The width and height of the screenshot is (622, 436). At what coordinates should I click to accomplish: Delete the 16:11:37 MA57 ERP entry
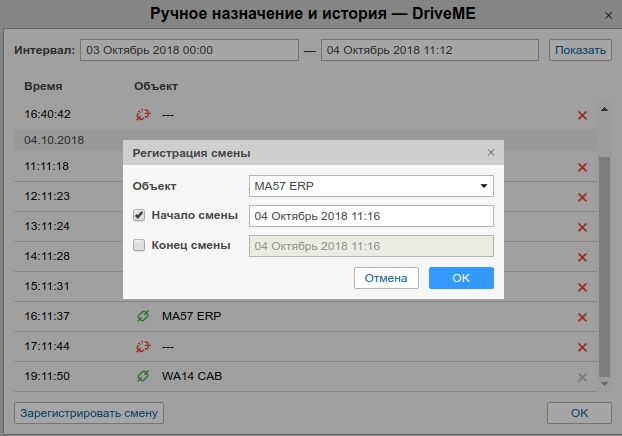coord(582,317)
